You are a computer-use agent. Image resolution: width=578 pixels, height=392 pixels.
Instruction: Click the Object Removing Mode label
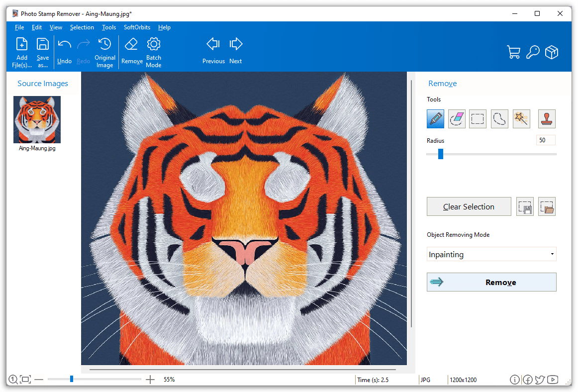458,234
